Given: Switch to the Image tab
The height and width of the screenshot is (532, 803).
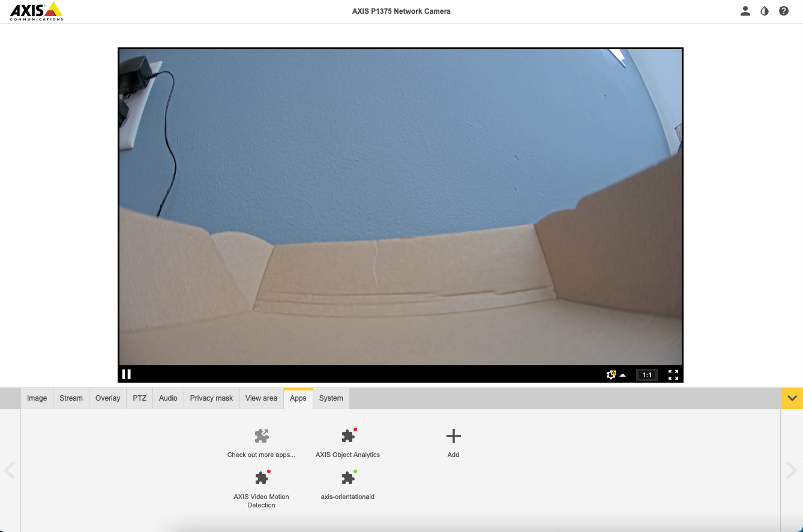Looking at the screenshot, I should [37, 398].
